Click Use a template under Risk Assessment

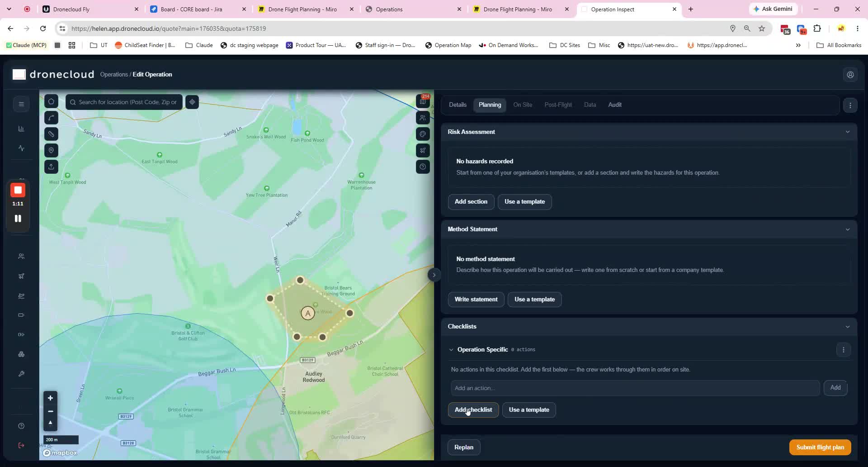(524, 202)
